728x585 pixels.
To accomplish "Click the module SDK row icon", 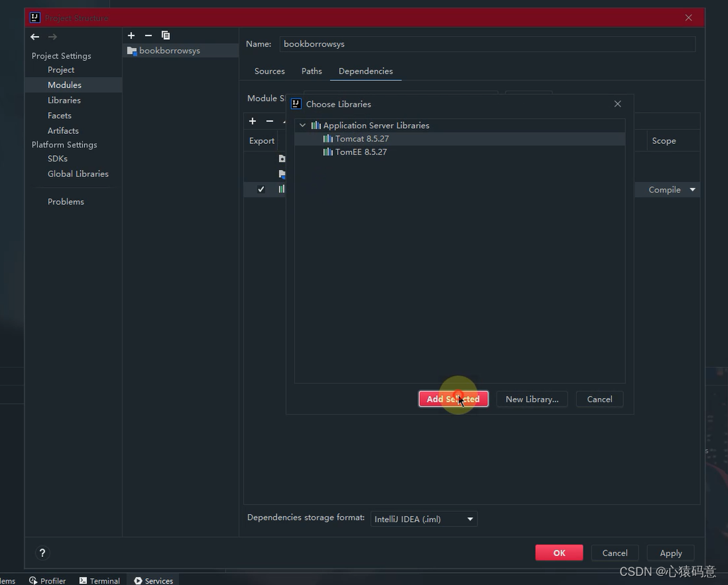I will 282,159.
